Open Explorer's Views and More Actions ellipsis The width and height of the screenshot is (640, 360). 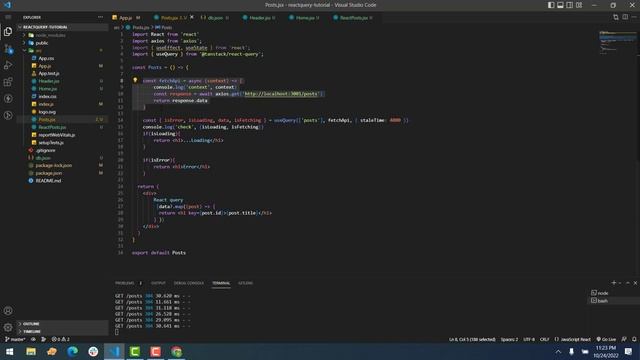[100, 17]
